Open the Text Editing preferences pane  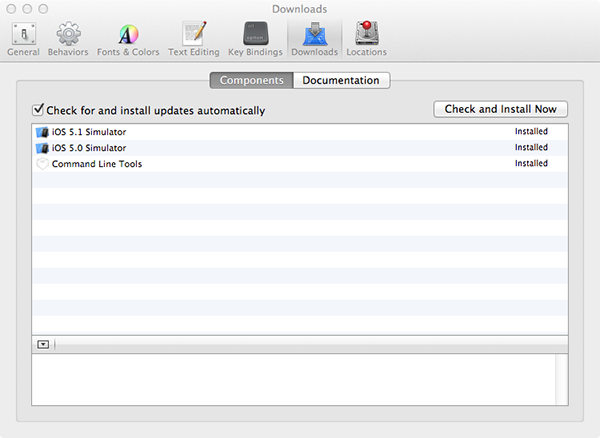194,39
